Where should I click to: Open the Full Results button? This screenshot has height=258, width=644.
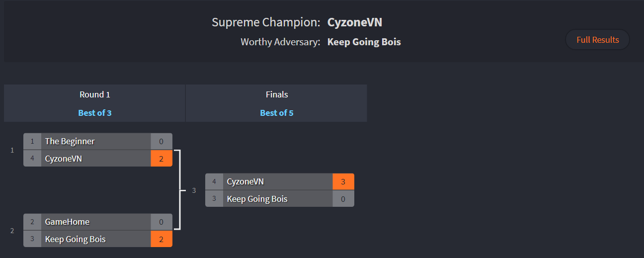click(x=597, y=40)
